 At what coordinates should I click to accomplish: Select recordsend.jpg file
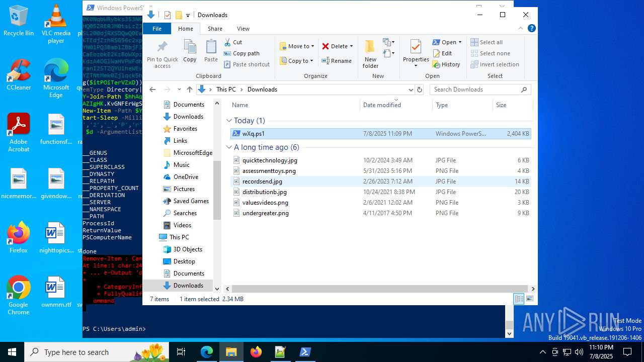380,182
